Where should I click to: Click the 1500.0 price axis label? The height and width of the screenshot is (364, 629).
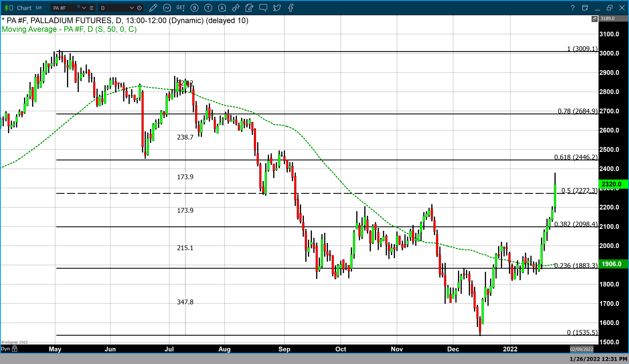pos(609,342)
